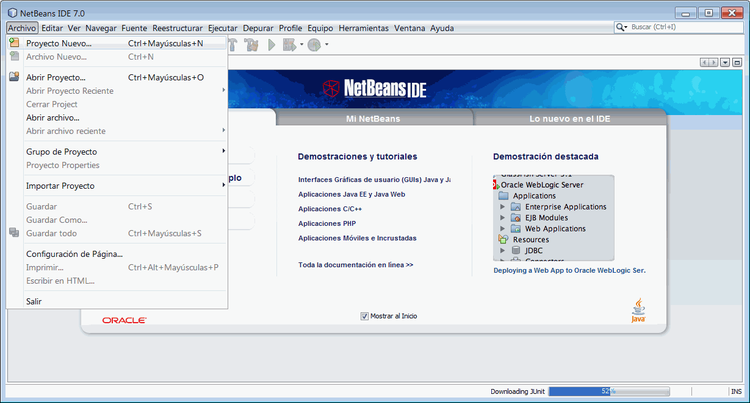Open the Equipo menu
Image resolution: width=750 pixels, height=403 pixels.
[320, 28]
